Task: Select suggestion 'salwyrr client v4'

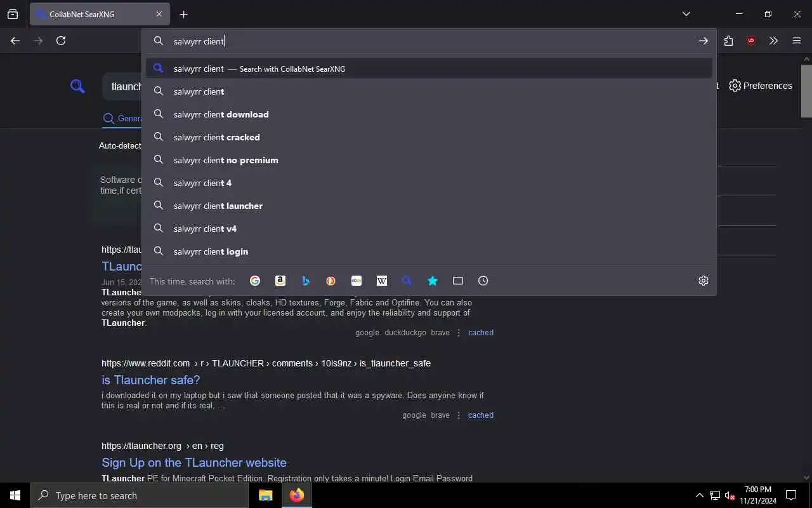Action: point(429,229)
